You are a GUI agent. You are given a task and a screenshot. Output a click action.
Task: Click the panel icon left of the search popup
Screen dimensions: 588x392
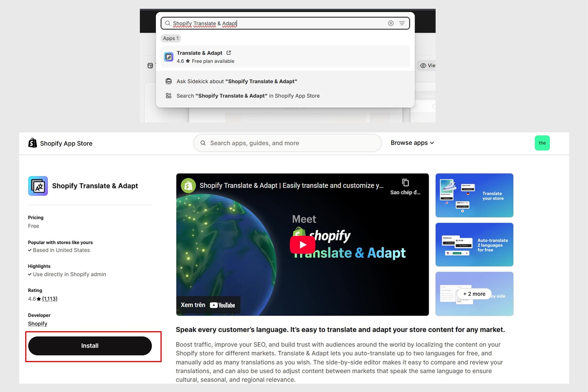150,66
